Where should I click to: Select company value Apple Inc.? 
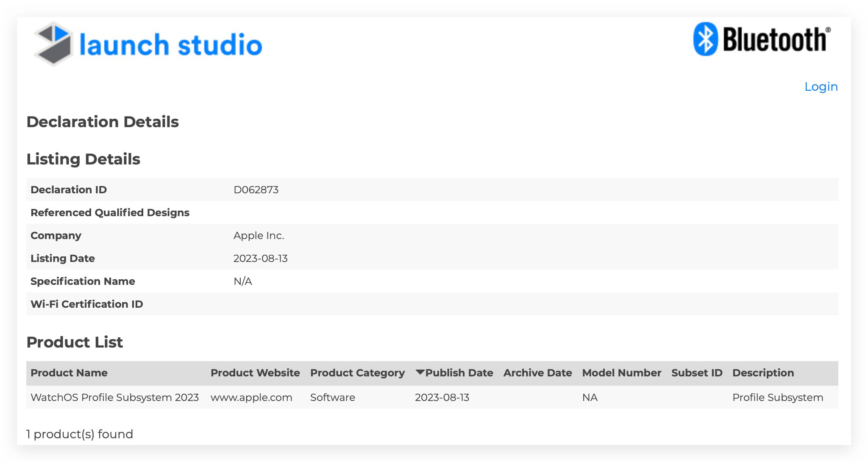pyautogui.click(x=259, y=236)
